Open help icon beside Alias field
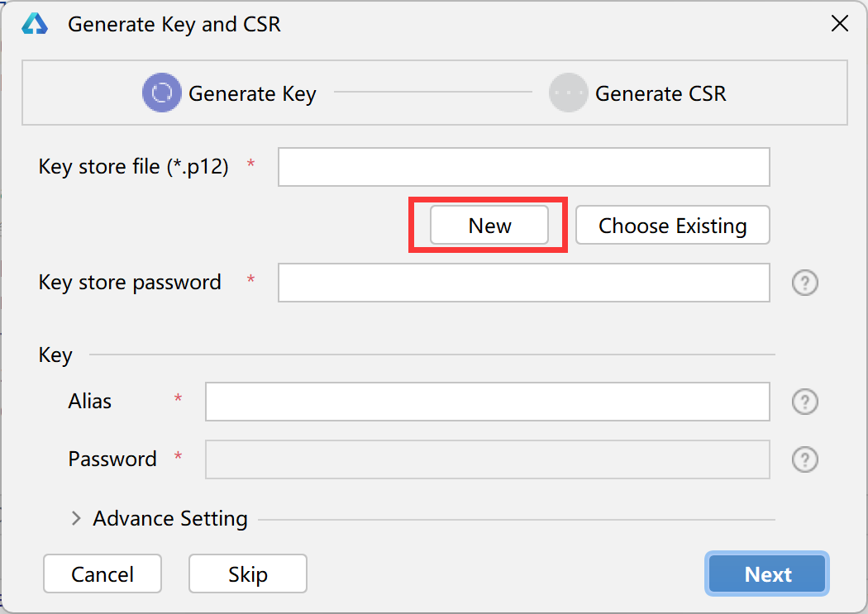 tap(805, 402)
